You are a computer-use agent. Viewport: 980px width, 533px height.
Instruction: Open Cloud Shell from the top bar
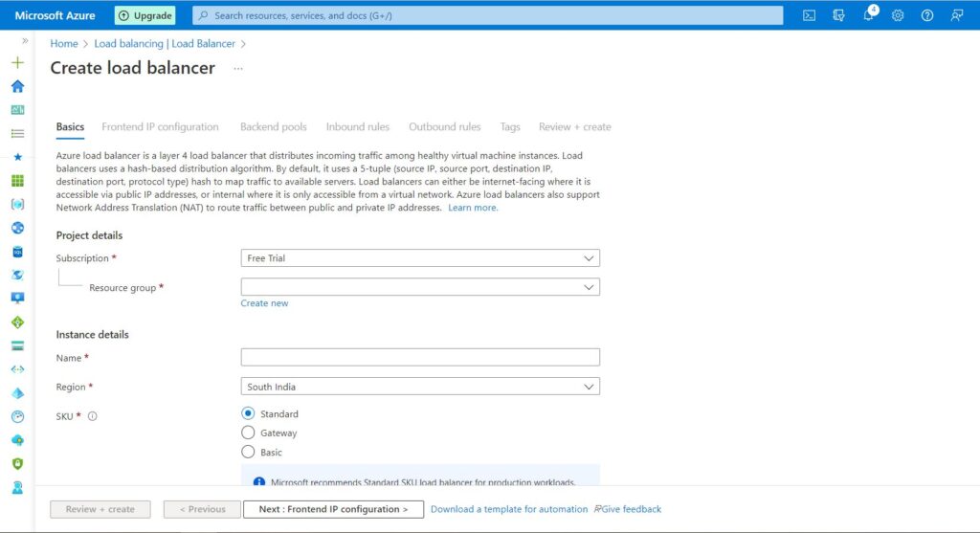pos(809,15)
